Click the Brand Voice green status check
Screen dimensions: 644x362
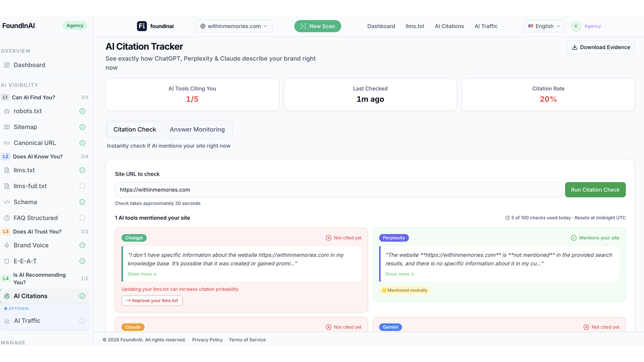[82, 245]
